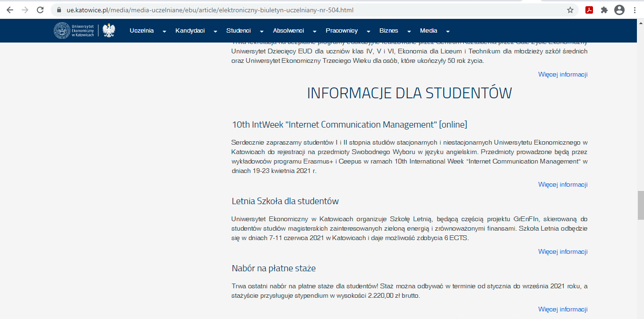The width and height of the screenshot is (644, 319).
Task: Click the heading "INFORMACJE DLA STUDENTÓW"
Action: [410, 93]
